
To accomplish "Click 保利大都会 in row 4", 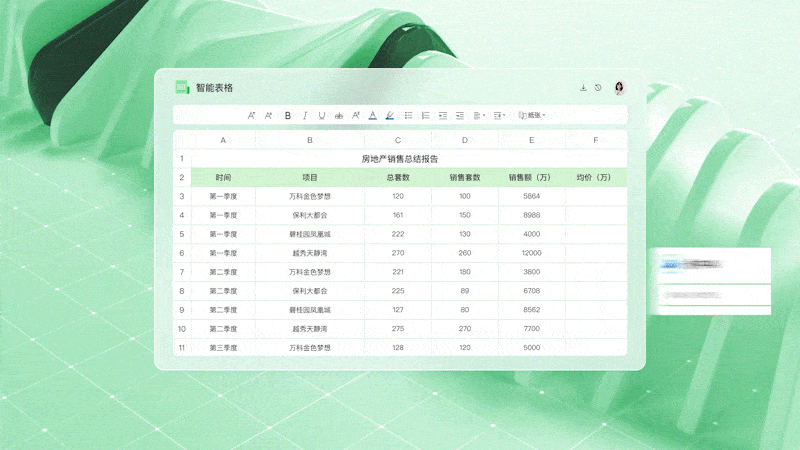I will [x=310, y=215].
